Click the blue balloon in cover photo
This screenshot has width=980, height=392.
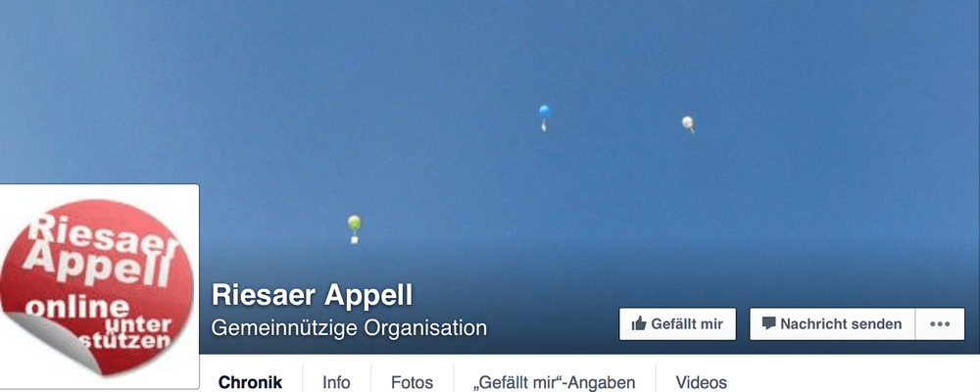tap(544, 119)
